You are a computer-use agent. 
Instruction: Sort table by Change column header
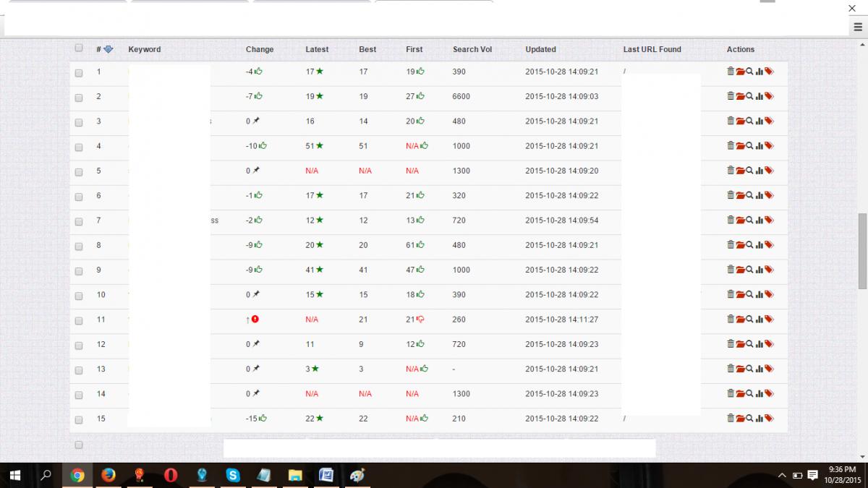click(260, 49)
